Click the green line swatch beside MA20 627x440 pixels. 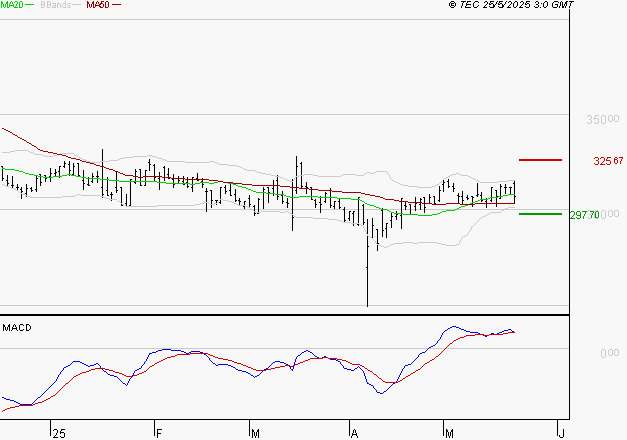pyautogui.click(x=30, y=6)
